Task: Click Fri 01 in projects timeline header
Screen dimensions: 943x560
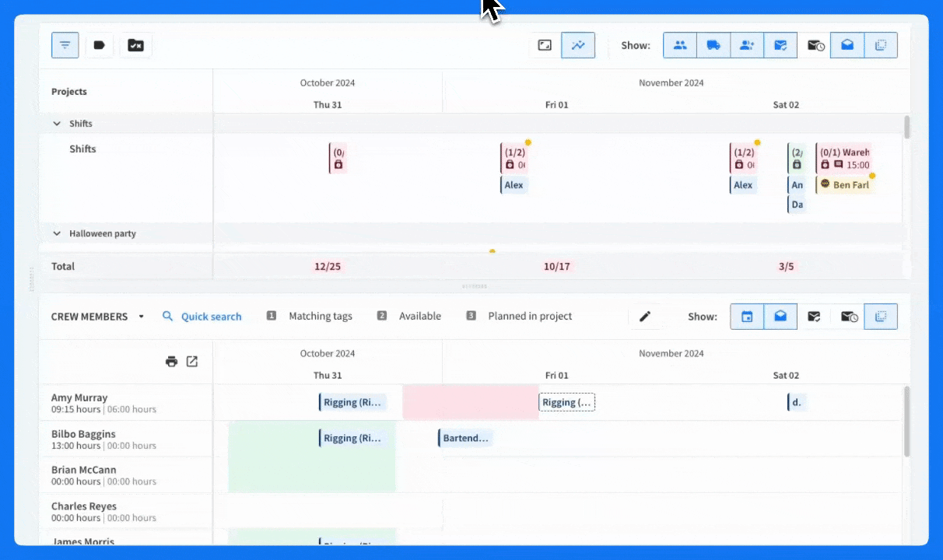Action: [557, 105]
